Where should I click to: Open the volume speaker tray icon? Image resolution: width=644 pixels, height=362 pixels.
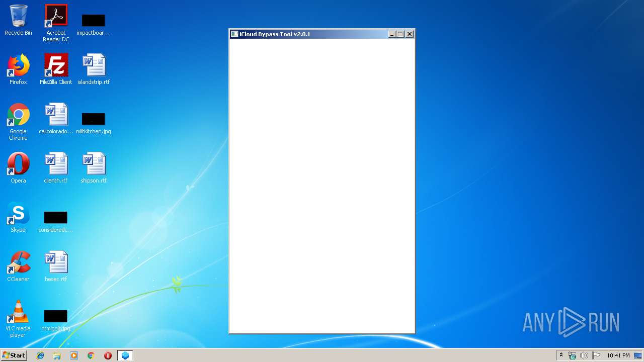pos(584,355)
